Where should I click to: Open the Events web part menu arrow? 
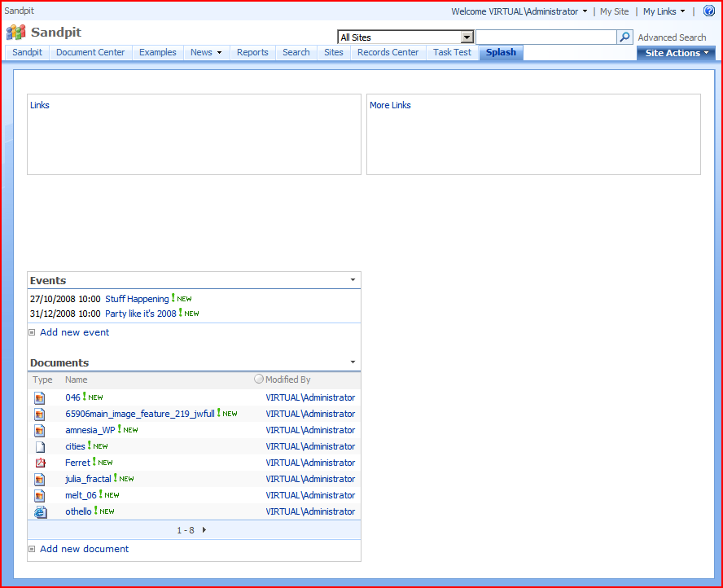(353, 280)
